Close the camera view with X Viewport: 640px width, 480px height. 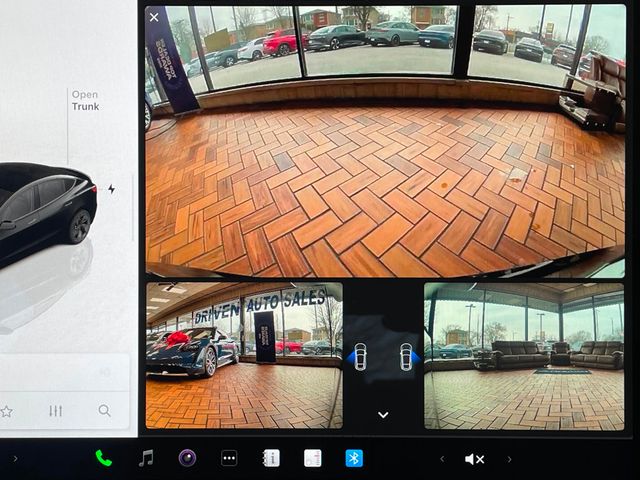(x=154, y=17)
